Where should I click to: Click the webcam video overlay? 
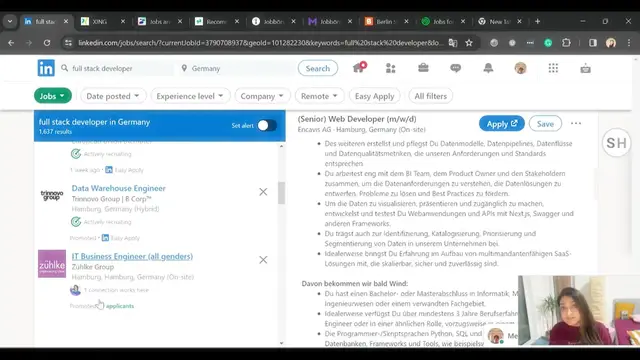(579, 310)
